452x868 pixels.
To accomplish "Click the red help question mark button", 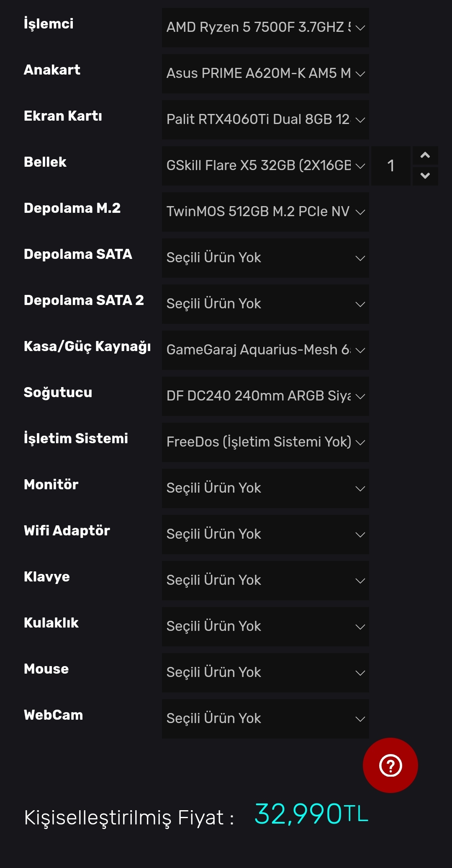I will pyautogui.click(x=390, y=765).
